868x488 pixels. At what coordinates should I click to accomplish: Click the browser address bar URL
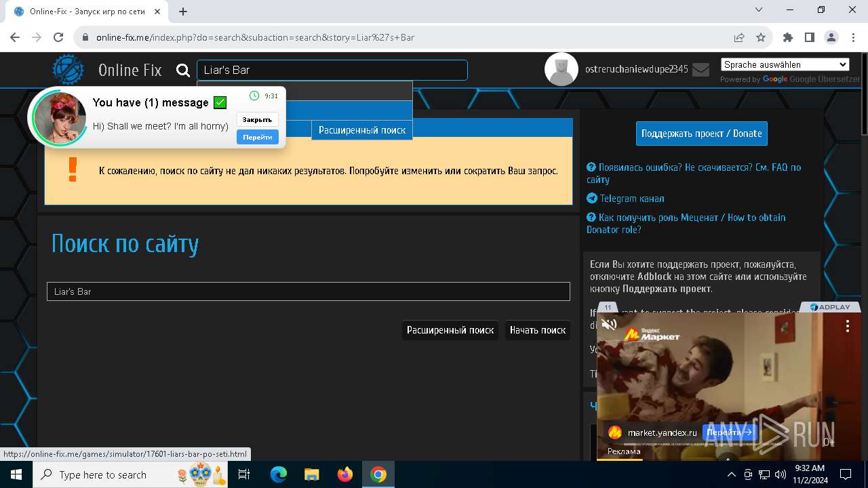point(255,37)
